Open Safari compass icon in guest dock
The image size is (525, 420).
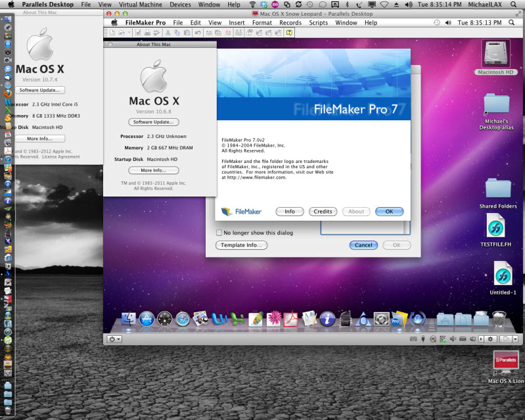coord(183,319)
